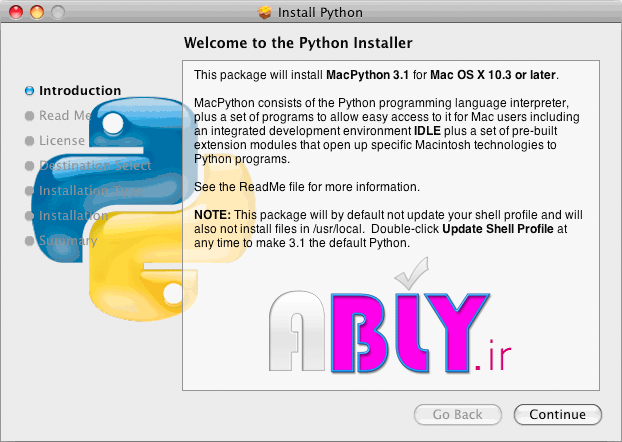
Task: Close the Install Python window
Action: click(x=16, y=12)
